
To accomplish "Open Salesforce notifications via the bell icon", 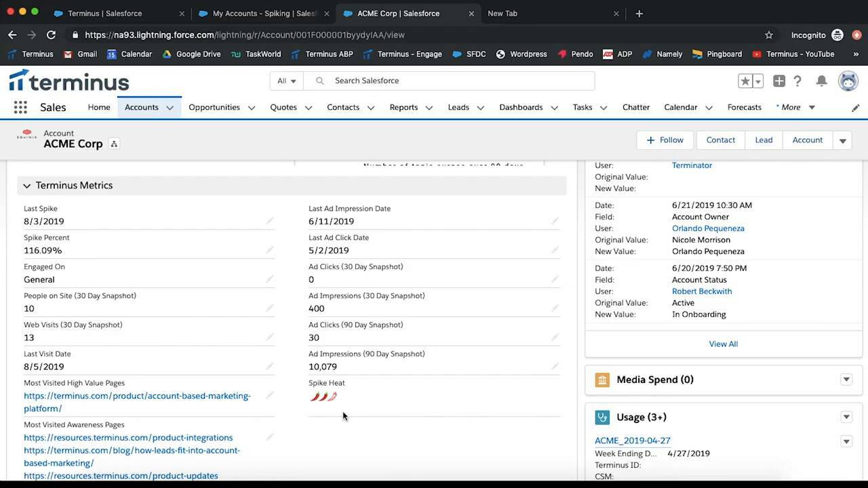I will [x=821, y=81].
